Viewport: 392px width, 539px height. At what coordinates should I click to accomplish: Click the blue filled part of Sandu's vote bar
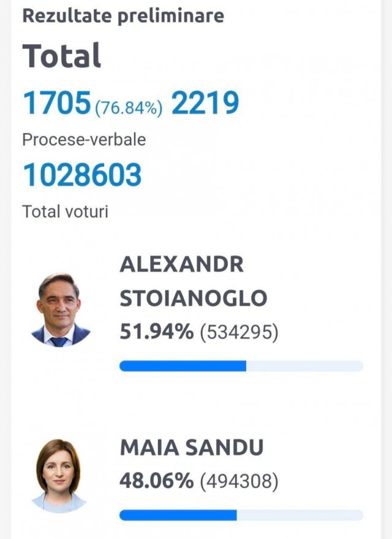178,515
